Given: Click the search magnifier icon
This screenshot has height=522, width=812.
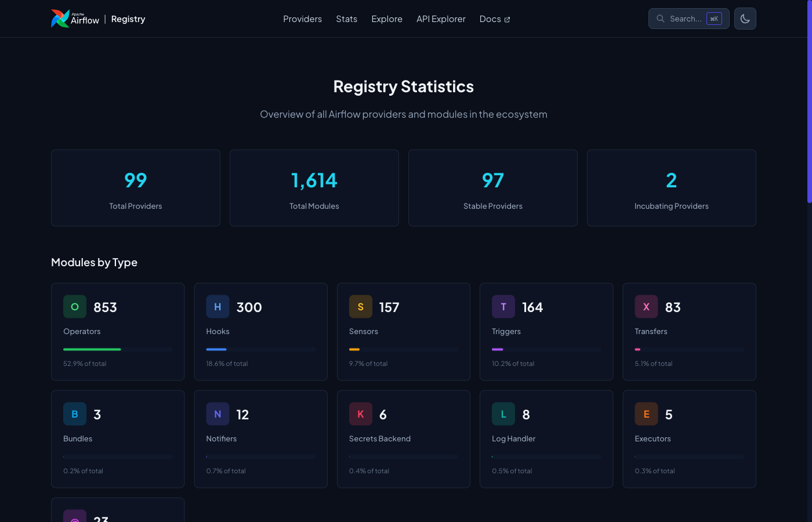Looking at the screenshot, I should (660, 18).
